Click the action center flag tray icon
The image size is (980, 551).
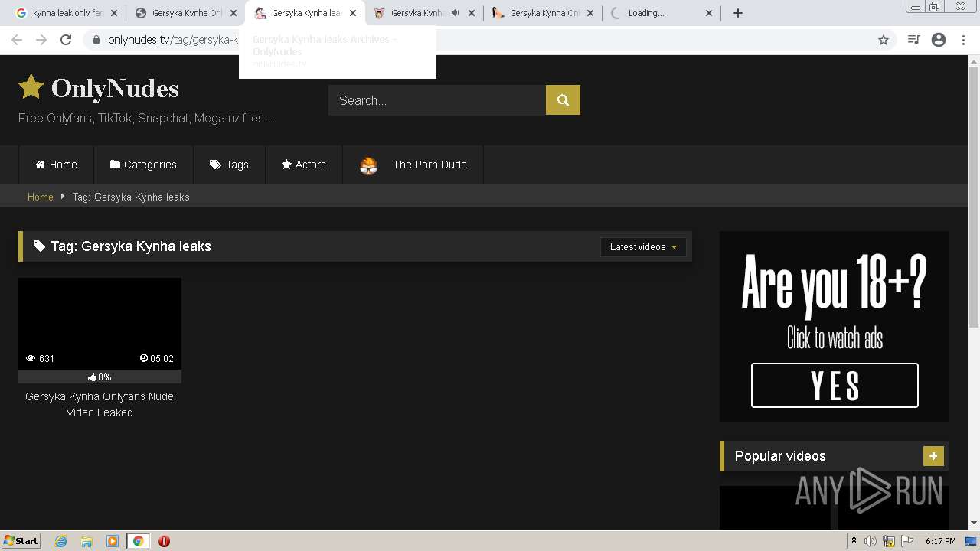pyautogui.click(x=907, y=541)
